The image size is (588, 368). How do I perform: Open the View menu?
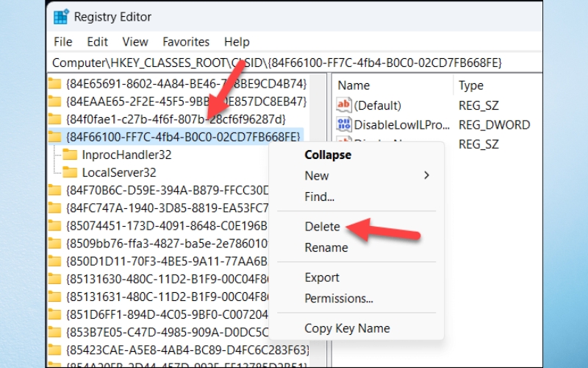coord(135,42)
